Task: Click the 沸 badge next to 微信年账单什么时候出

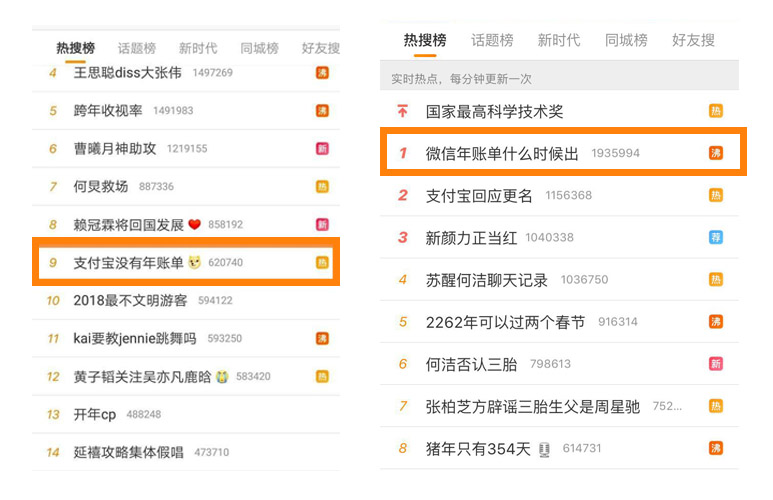Action: (716, 153)
